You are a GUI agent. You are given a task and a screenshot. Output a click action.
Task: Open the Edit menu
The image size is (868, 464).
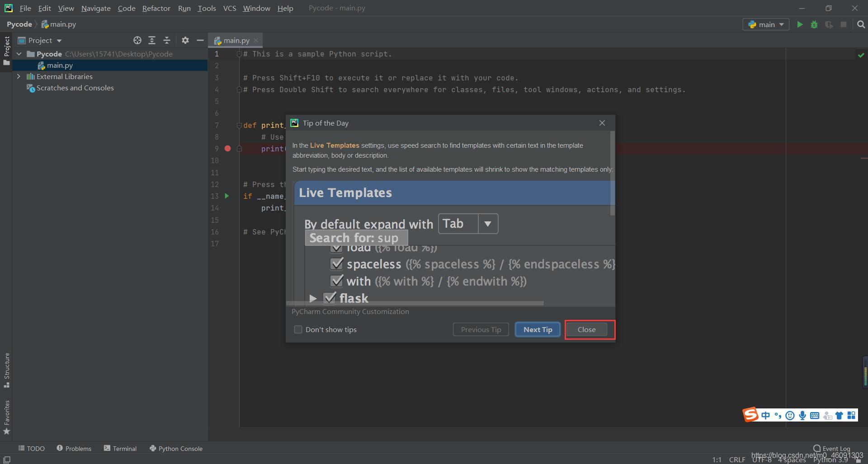pos(44,8)
